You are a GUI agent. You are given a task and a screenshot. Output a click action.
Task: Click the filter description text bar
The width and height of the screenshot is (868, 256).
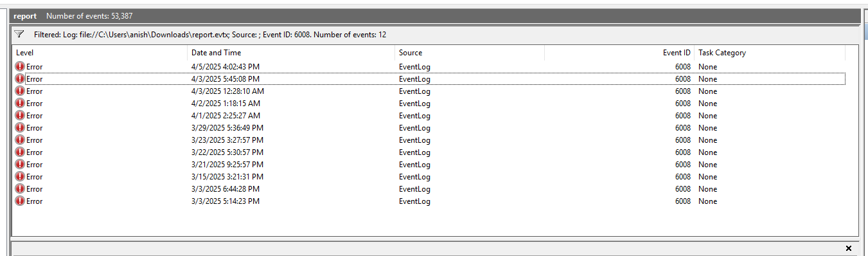pyautogui.click(x=210, y=35)
